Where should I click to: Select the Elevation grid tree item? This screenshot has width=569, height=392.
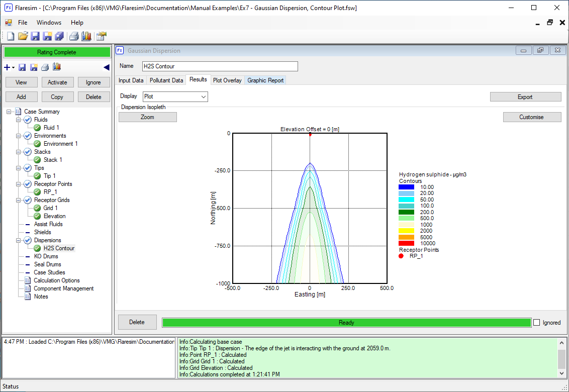point(54,216)
